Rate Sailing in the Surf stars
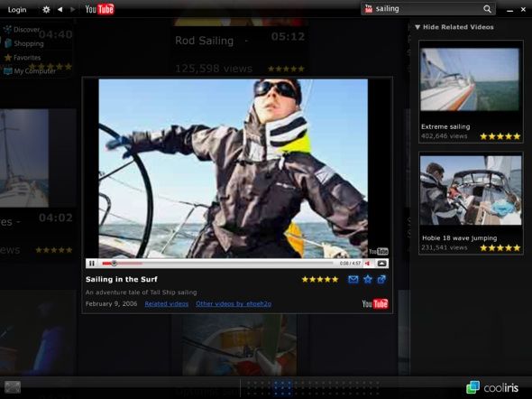This screenshot has height=399, width=532. (320, 279)
